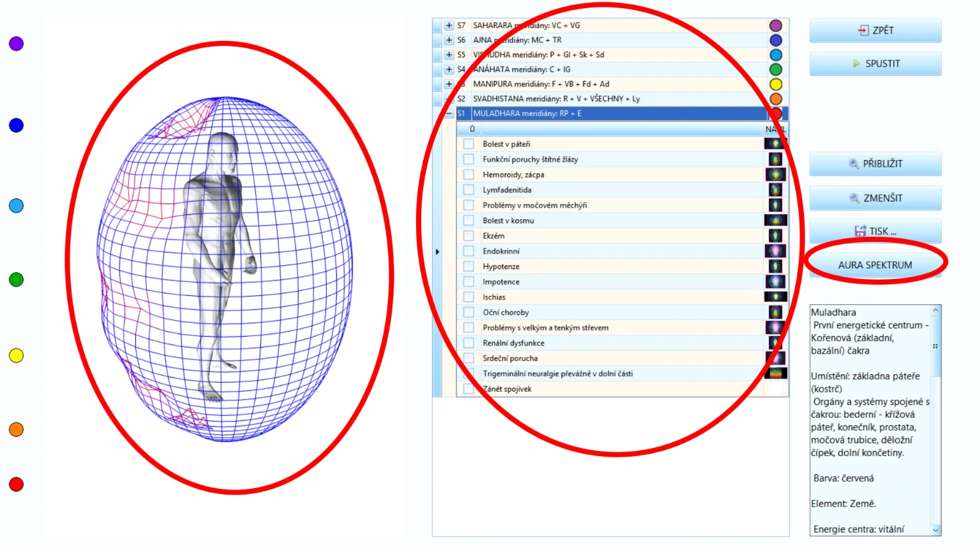Select the Impotence list row

[x=622, y=281]
